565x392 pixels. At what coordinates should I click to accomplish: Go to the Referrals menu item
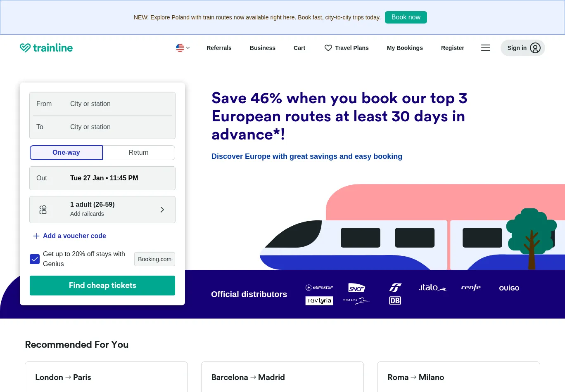pyautogui.click(x=219, y=48)
